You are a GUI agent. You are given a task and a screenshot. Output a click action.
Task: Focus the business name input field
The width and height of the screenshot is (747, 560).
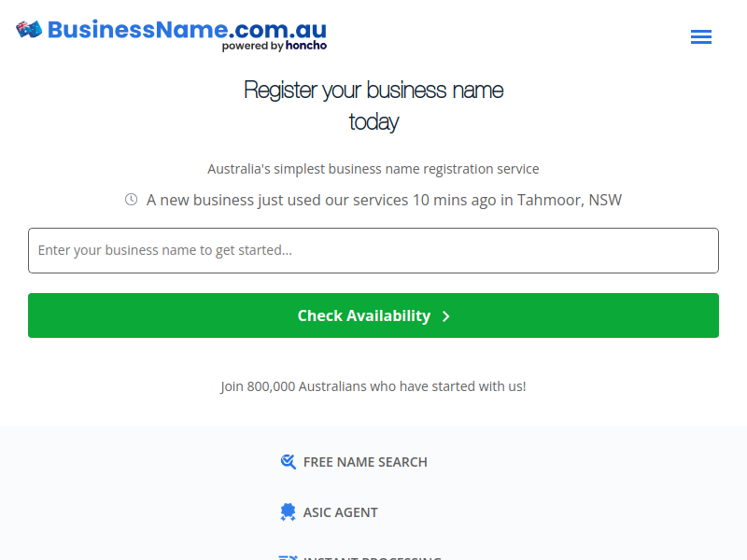pos(373,250)
